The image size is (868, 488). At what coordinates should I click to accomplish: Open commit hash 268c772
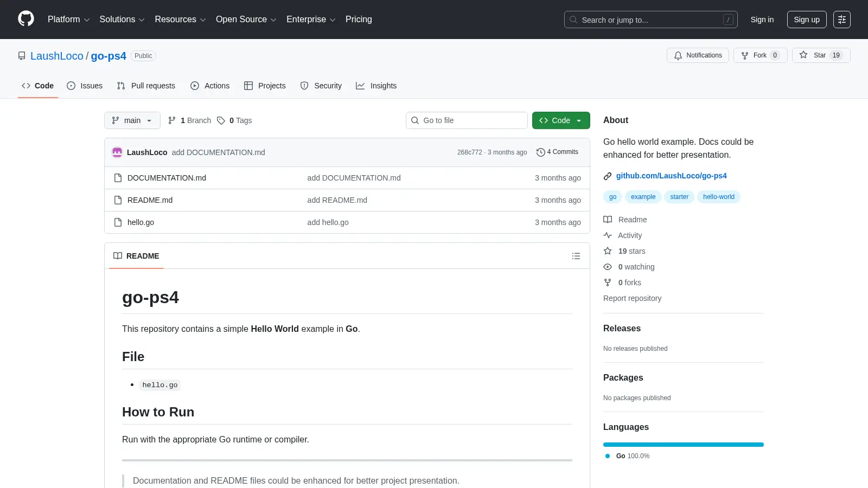470,152
